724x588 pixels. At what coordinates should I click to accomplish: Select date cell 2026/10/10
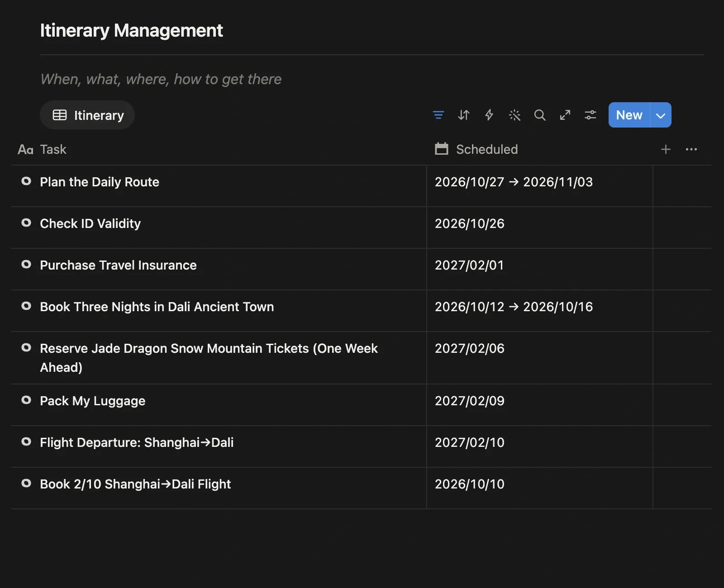[540, 488]
